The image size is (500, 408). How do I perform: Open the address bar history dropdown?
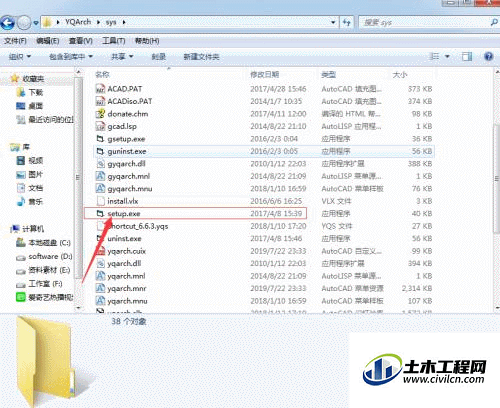click(x=333, y=22)
